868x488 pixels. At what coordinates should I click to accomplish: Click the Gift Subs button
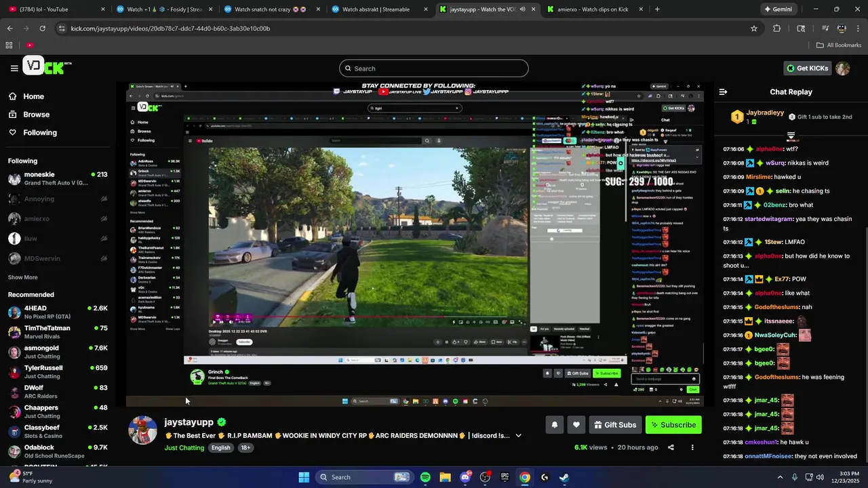point(615,425)
